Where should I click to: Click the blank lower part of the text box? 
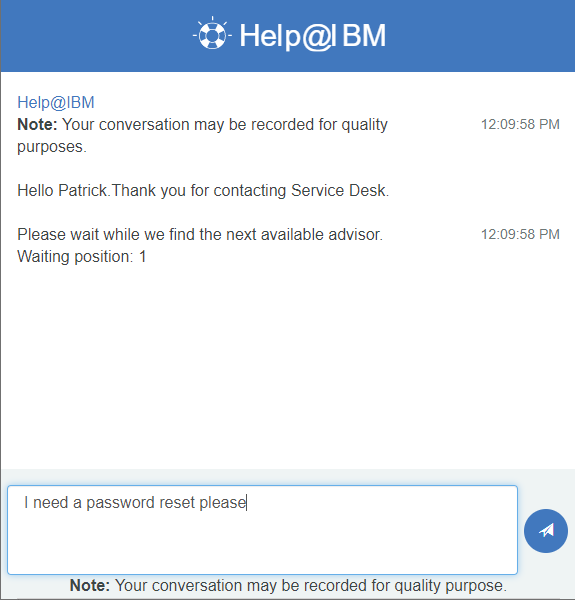[x=262, y=545]
